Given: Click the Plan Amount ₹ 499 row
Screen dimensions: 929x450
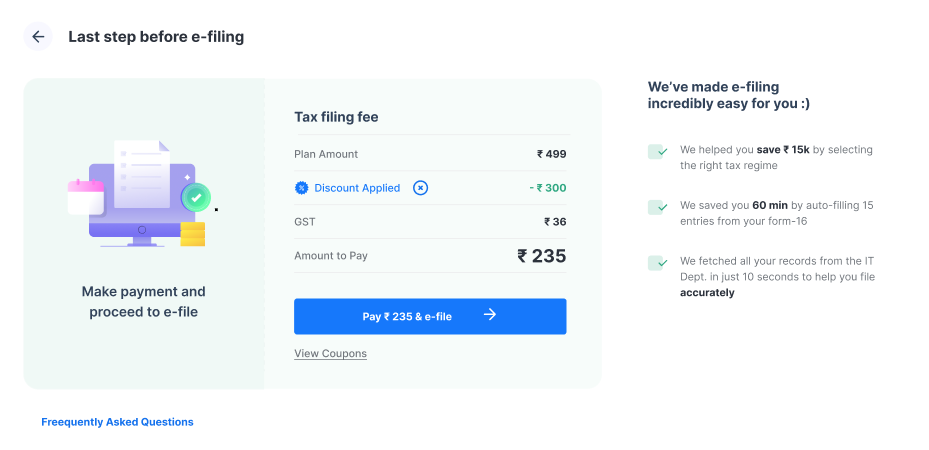Looking at the screenshot, I should (430, 154).
